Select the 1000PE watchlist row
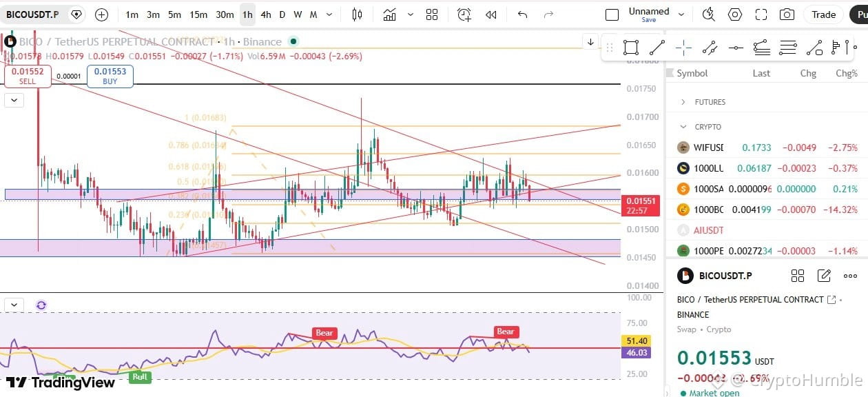The width and height of the screenshot is (868, 397). tap(767, 251)
